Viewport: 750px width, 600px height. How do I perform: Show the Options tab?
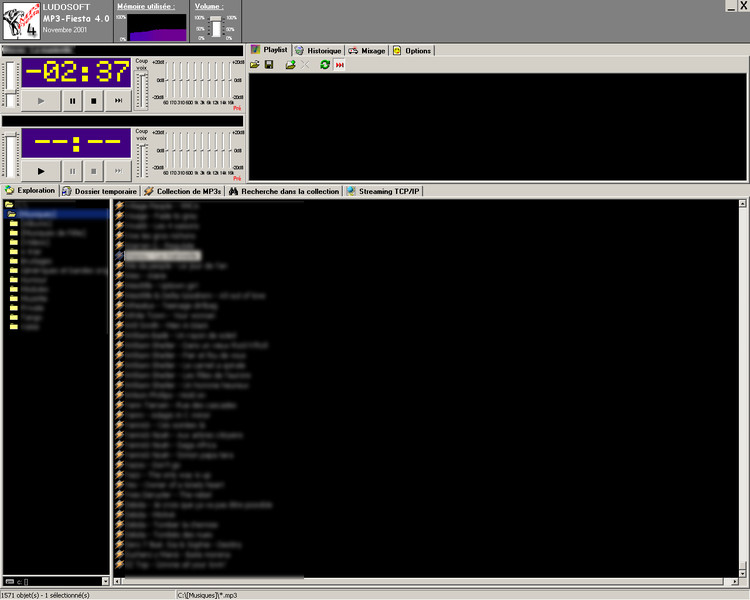(413, 50)
